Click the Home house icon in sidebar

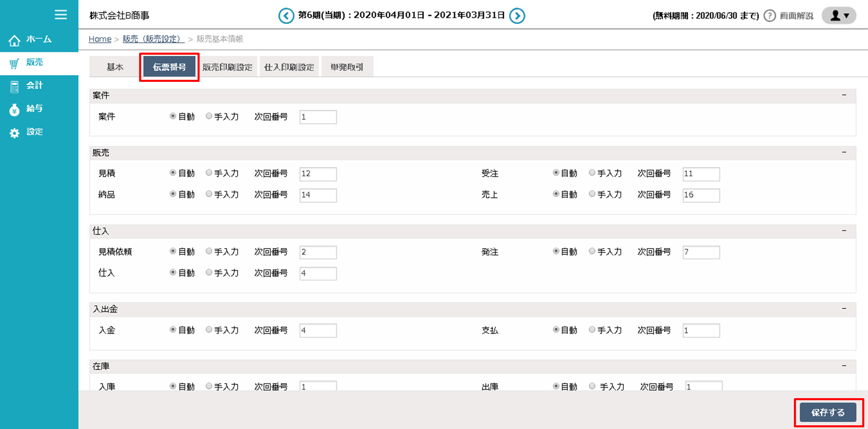coord(14,40)
